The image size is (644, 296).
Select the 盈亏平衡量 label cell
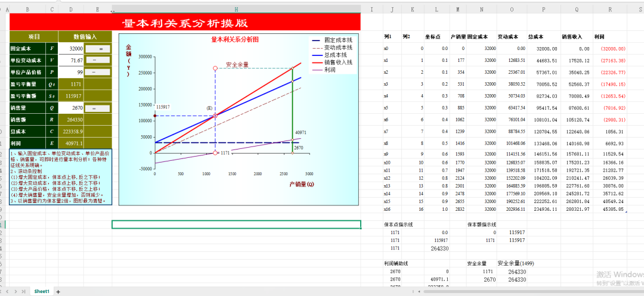[27, 85]
